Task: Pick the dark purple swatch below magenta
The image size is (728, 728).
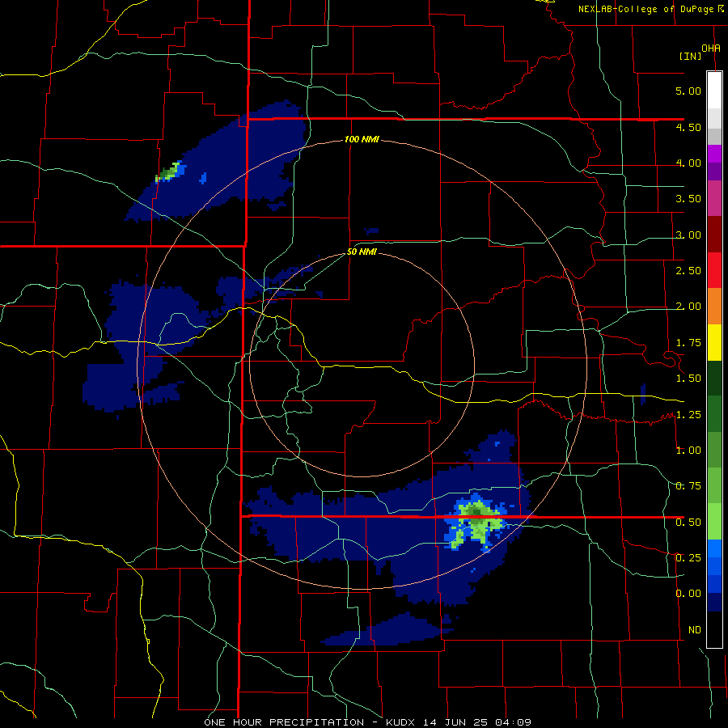Action: click(x=714, y=171)
